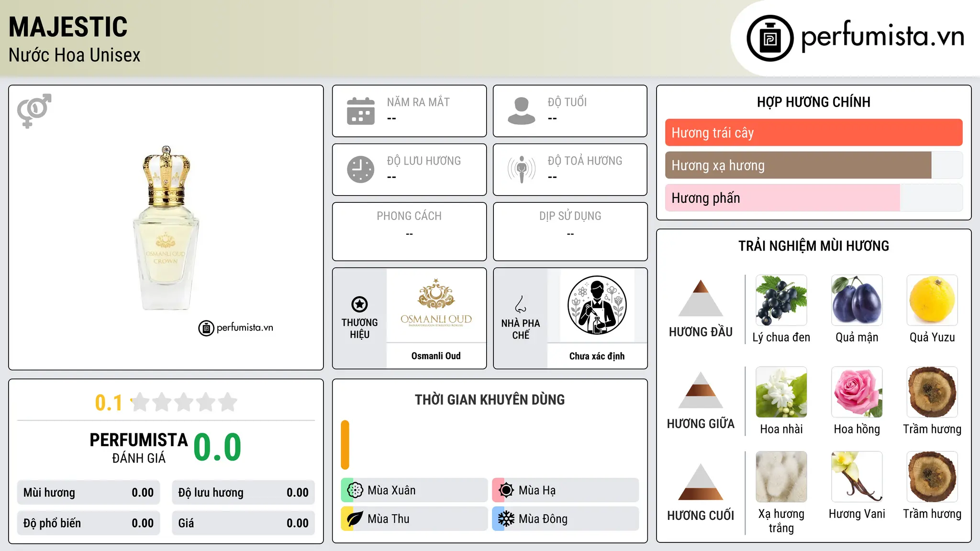This screenshot has width=980, height=551.
Task: Click the unisex gender symbol icon
Action: click(x=34, y=110)
